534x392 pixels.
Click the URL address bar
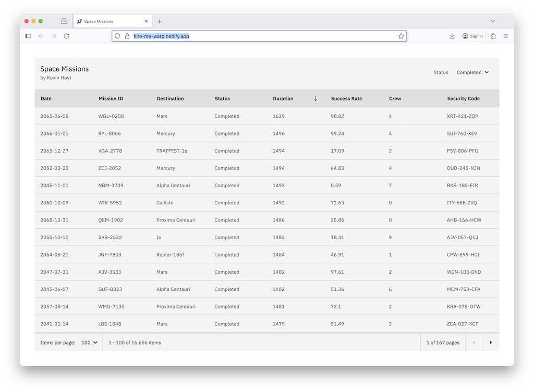[261, 36]
